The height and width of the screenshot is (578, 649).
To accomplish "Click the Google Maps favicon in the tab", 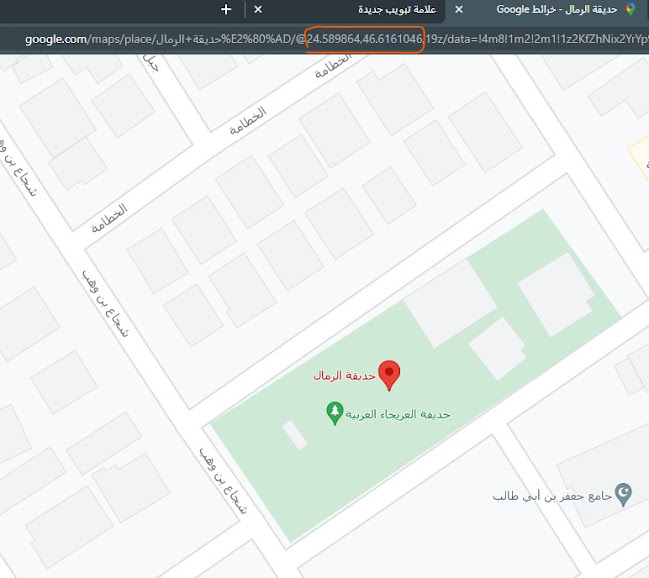I will [x=630, y=9].
